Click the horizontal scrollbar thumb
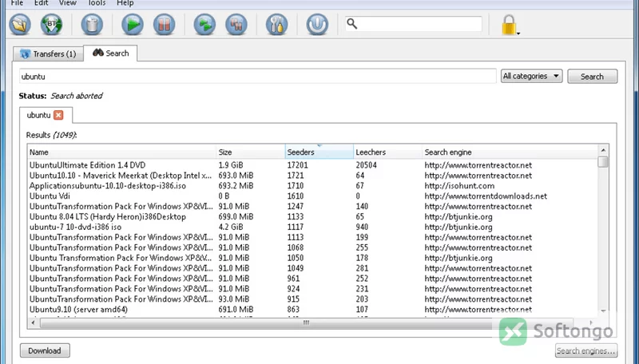 click(x=307, y=323)
